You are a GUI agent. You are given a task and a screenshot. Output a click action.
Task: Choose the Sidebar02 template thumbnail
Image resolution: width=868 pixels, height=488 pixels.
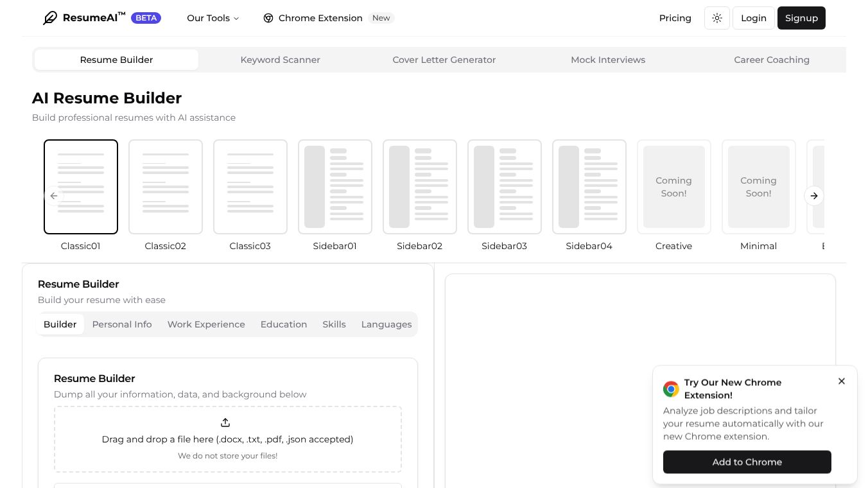point(420,187)
